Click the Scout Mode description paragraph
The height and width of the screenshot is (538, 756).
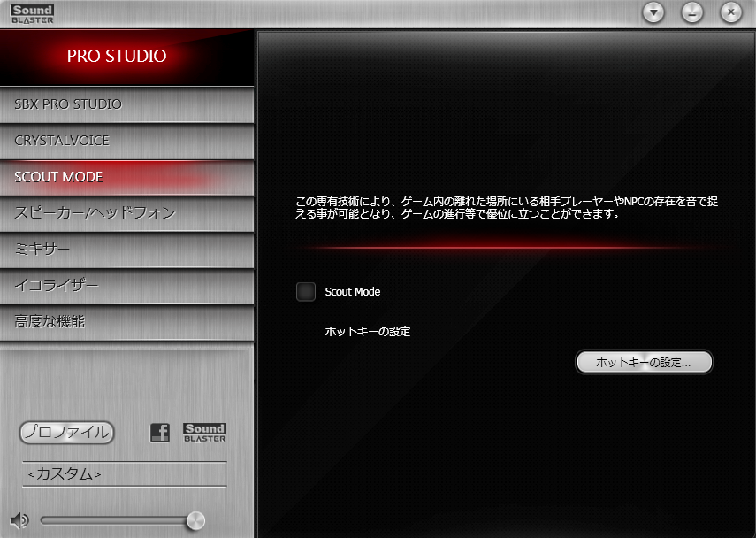point(507,207)
